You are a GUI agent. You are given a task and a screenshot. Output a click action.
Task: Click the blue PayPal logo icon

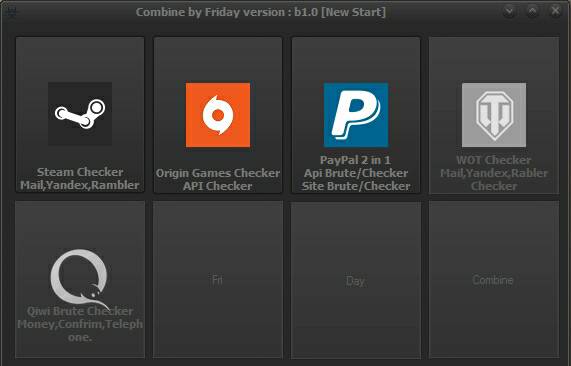pos(356,115)
